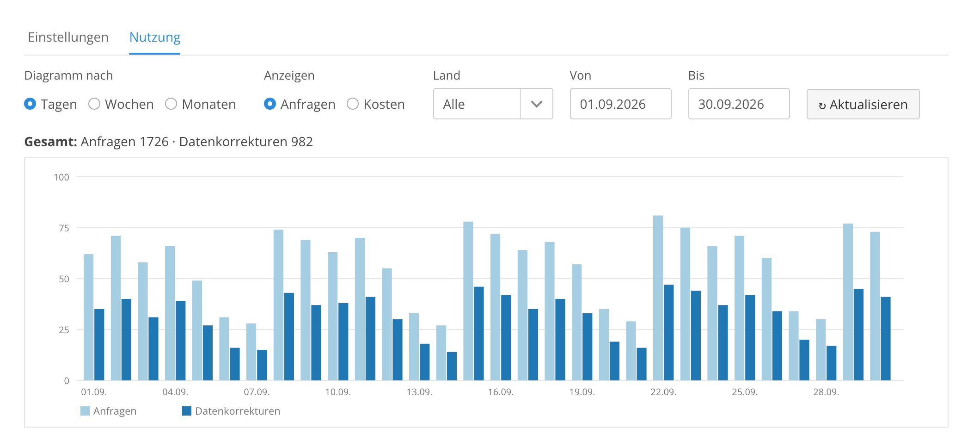Click the Von date field
This screenshot has height=435, width=980.
point(620,104)
